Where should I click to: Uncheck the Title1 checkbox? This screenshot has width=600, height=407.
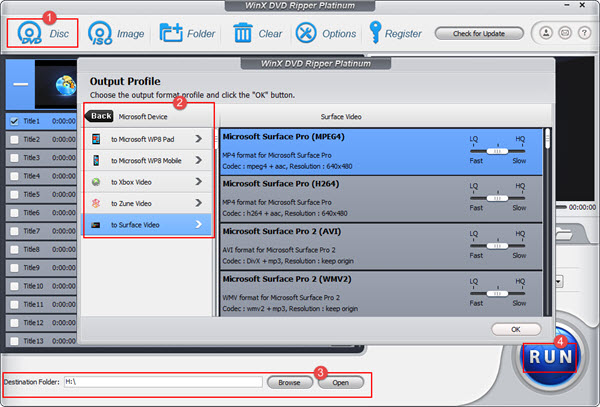[x=14, y=121]
